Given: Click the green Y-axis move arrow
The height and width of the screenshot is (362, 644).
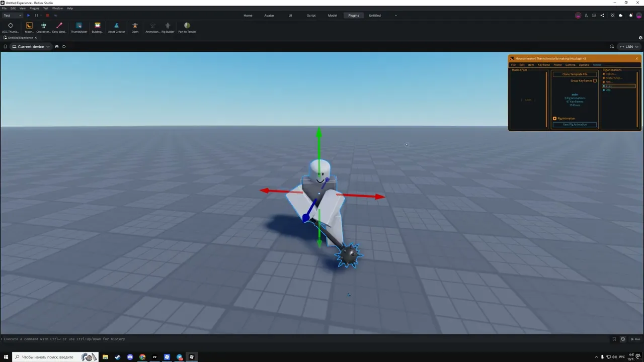Looking at the screenshot, I should pos(319,134).
